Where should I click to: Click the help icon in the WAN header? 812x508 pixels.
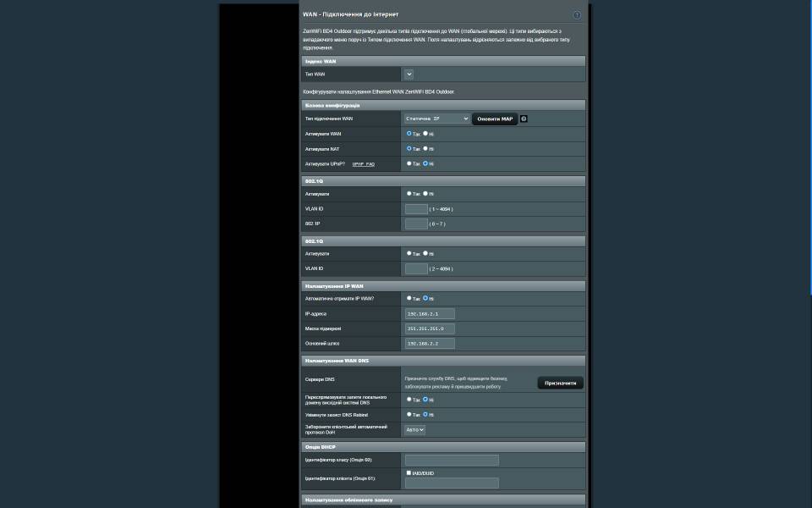click(x=577, y=15)
